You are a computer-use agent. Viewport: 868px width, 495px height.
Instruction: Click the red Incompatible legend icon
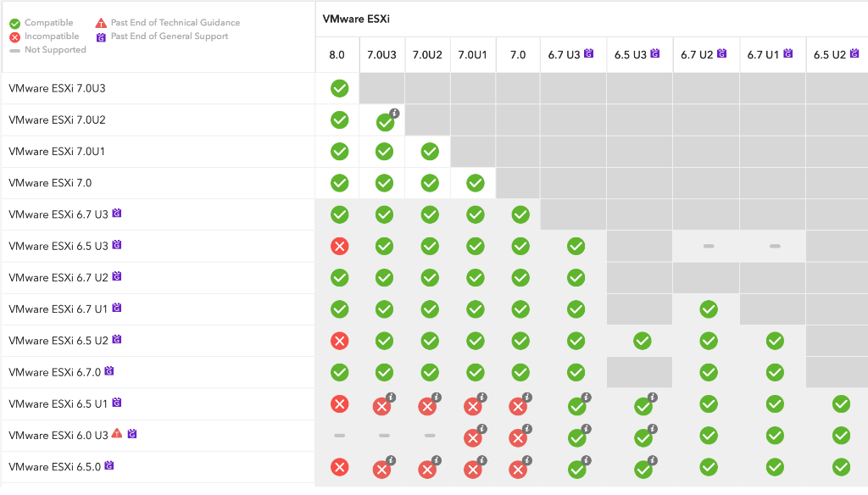(15, 37)
